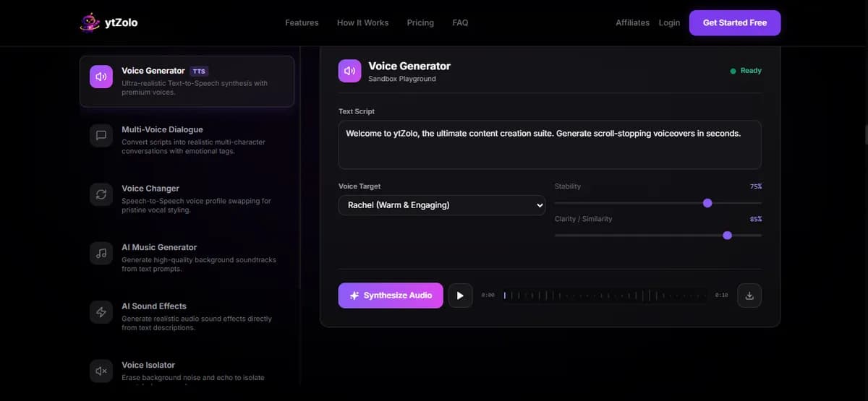Click the Ready status indicator
Image resolution: width=868 pixels, height=401 pixels.
click(746, 71)
